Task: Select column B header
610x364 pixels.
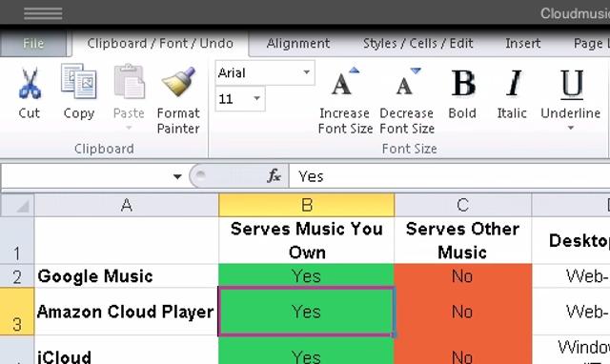Action: [x=307, y=205]
